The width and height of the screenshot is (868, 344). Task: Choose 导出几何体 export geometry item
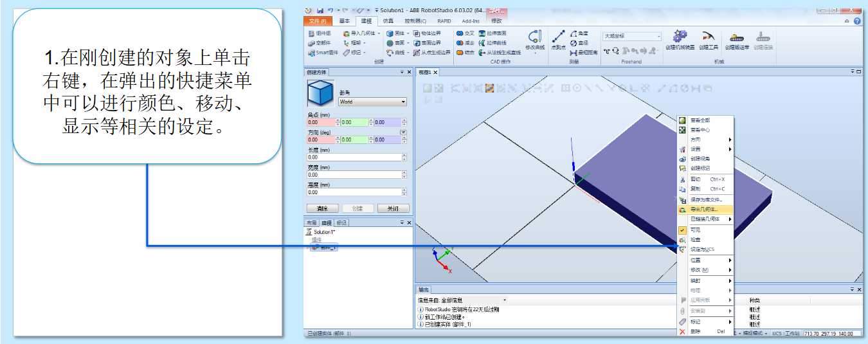click(705, 210)
